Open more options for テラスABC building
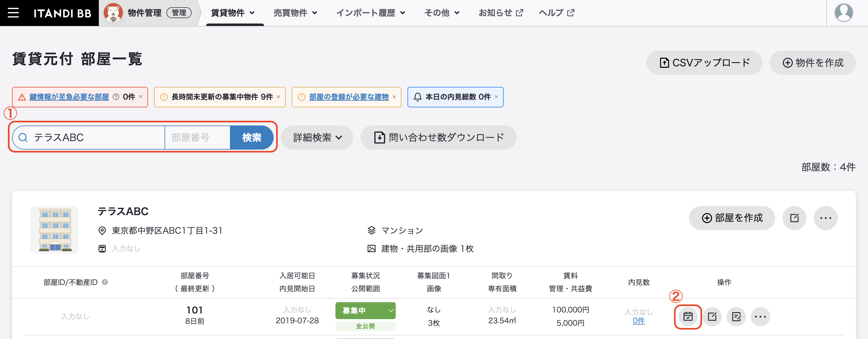 pyautogui.click(x=826, y=218)
